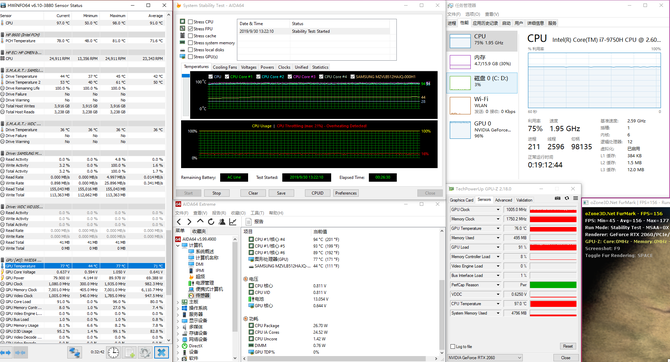Check Log to file in GPU-Z

[453, 347]
